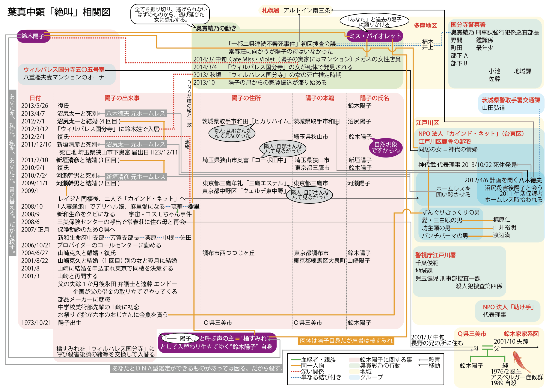Click the 新垣清彦 元ホームレス gray tag
The height and width of the screenshot is (392, 549).
pyautogui.click(x=136, y=177)
